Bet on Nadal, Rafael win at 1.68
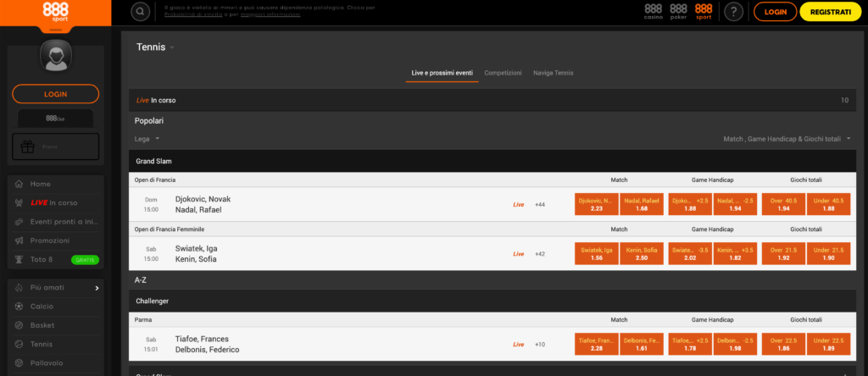The height and width of the screenshot is (376, 868). (642, 205)
